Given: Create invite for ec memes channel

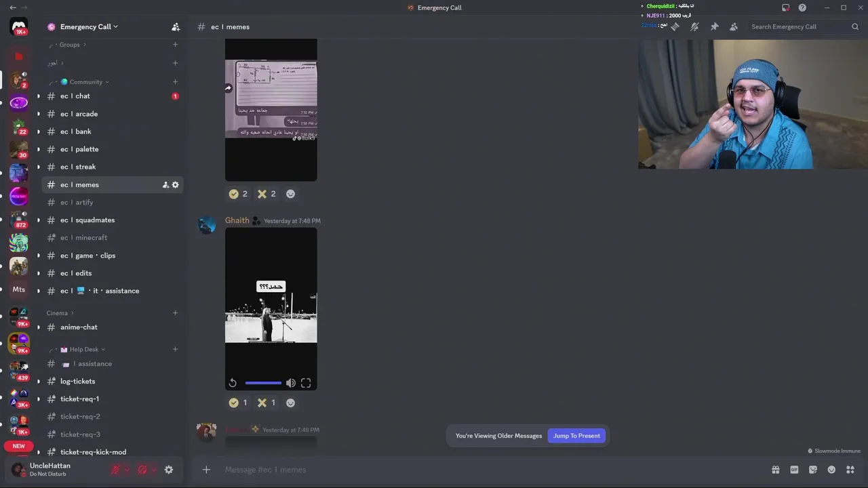Looking at the screenshot, I should tap(165, 184).
